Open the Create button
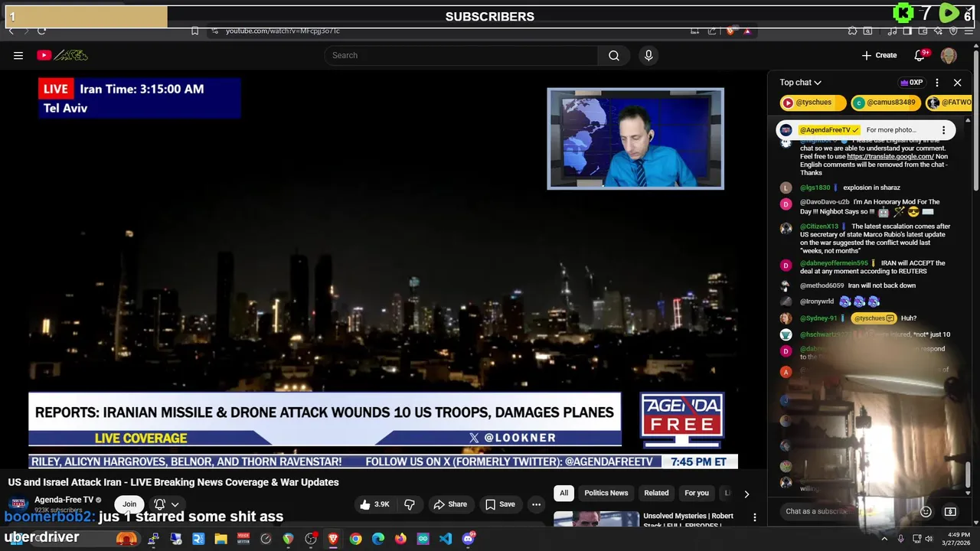 [879, 55]
